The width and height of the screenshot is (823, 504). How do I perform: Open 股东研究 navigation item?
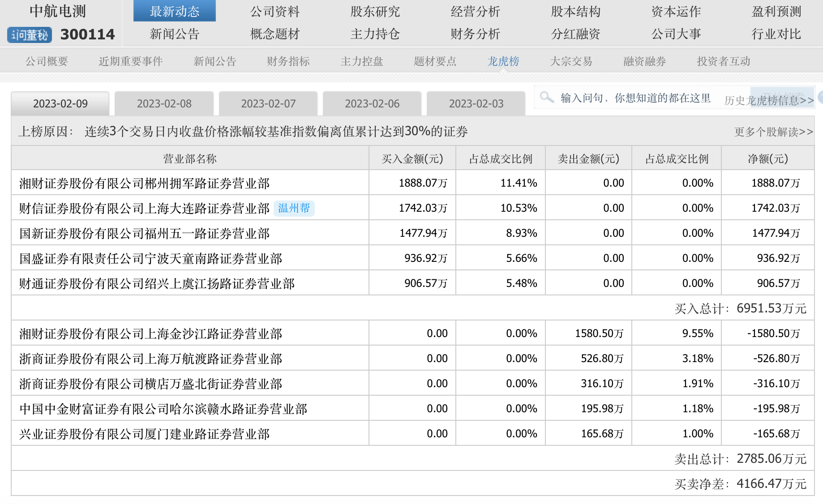pos(375,11)
